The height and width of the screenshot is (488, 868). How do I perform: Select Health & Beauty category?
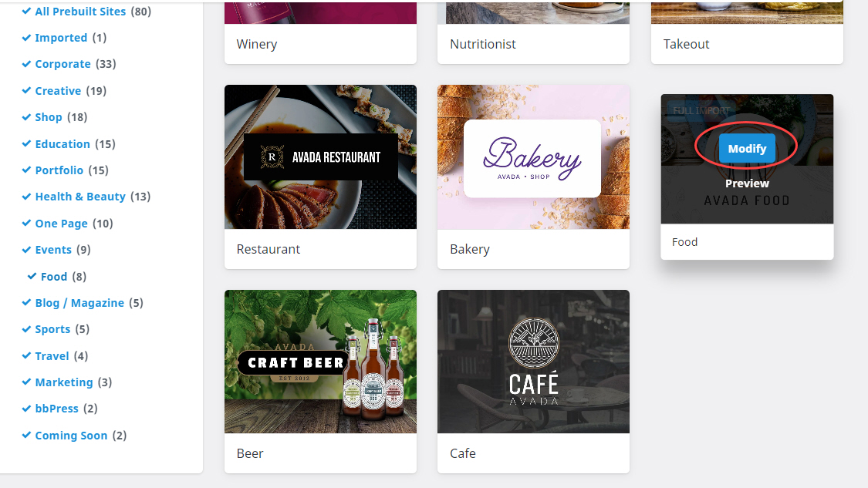click(x=80, y=197)
